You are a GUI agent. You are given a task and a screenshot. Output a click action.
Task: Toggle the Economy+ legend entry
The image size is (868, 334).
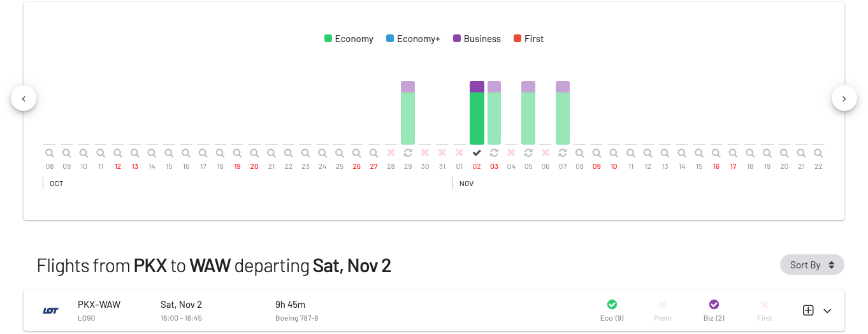[413, 39]
